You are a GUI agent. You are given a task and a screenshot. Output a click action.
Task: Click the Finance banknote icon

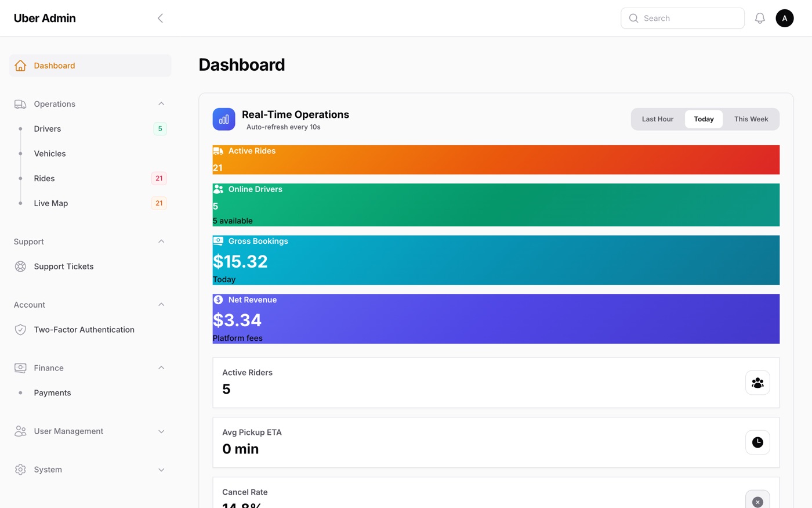coord(20,368)
